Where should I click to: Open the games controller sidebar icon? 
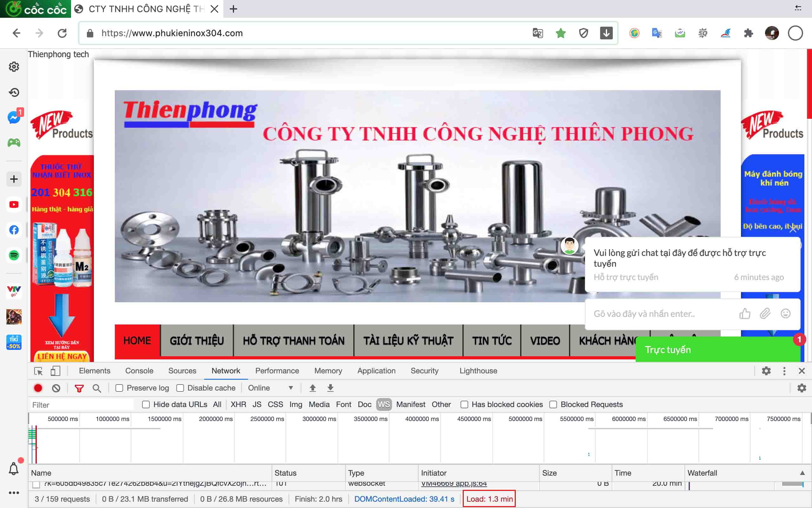pos(14,143)
